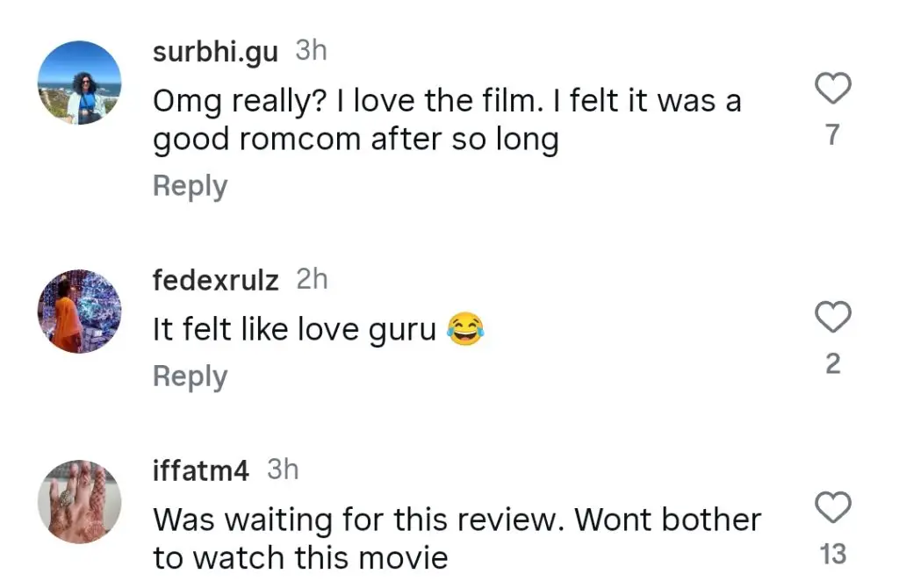View the 2 likes on fedexrulz's comment
Image resolution: width=899 pixels, height=588 pixels.
click(x=833, y=363)
